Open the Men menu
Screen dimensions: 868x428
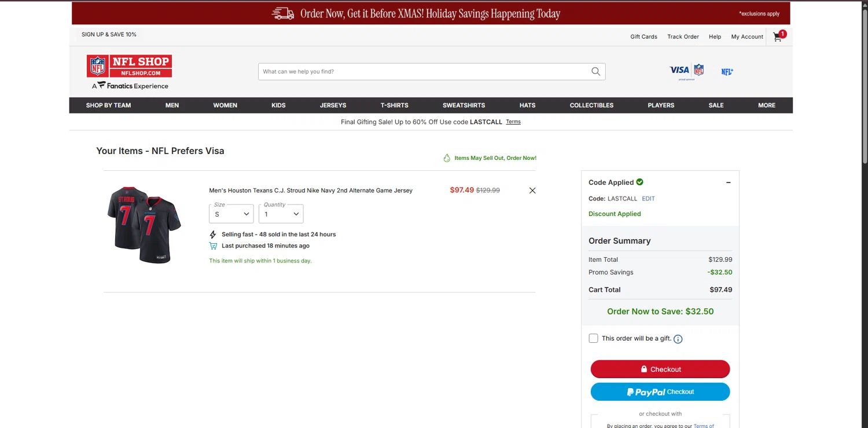172,105
